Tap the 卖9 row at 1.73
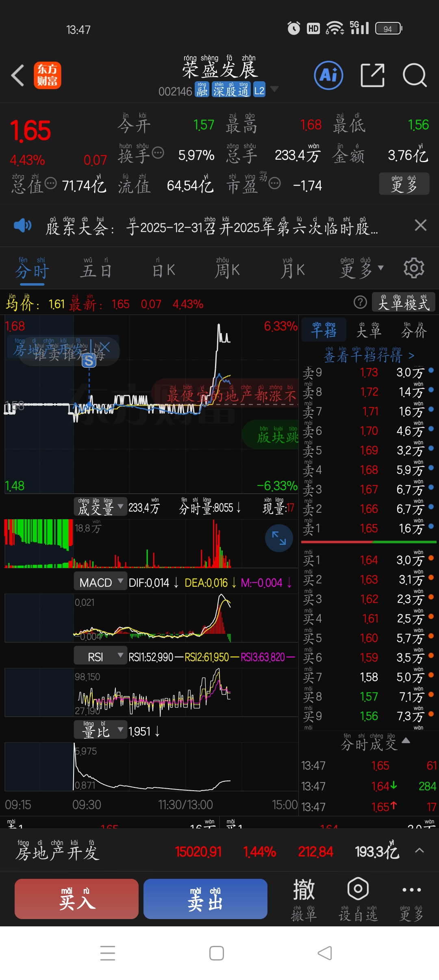This screenshot has width=439, height=980. point(368,372)
